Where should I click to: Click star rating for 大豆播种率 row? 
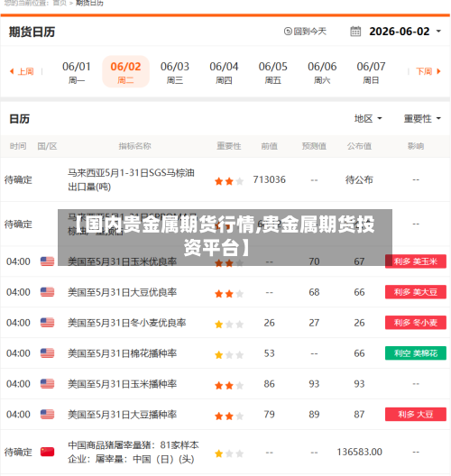[x=229, y=416]
